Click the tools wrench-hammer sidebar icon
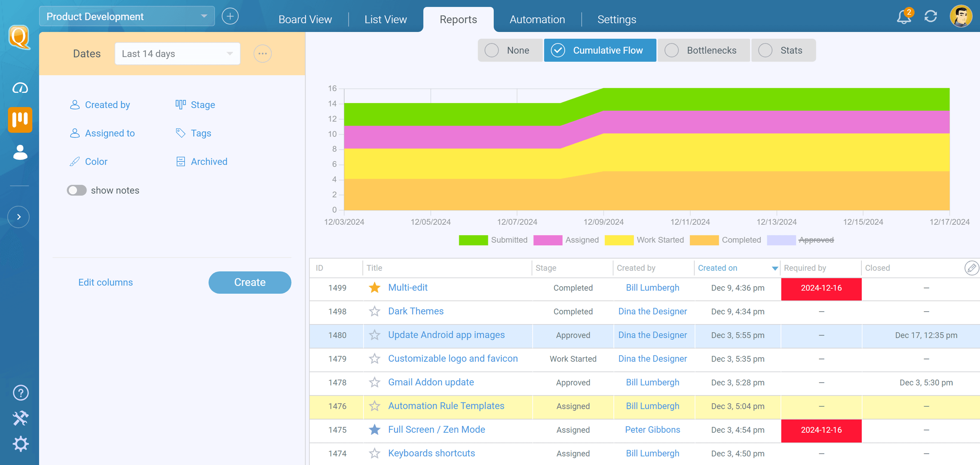The image size is (980, 465). click(x=20, y=418)
